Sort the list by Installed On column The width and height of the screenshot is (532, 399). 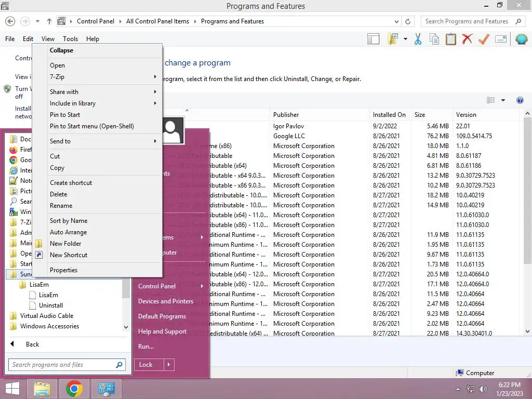(x=390, y=115)
